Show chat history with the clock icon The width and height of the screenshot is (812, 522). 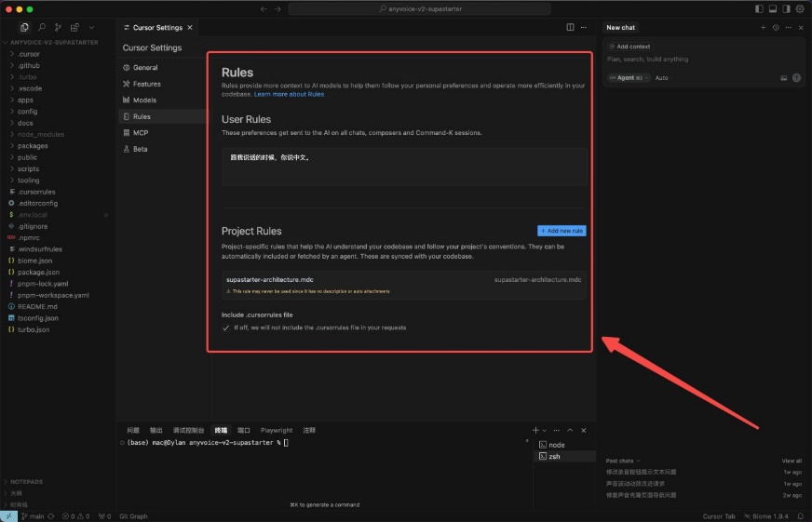pyautogui.click(x=776, y=28)
